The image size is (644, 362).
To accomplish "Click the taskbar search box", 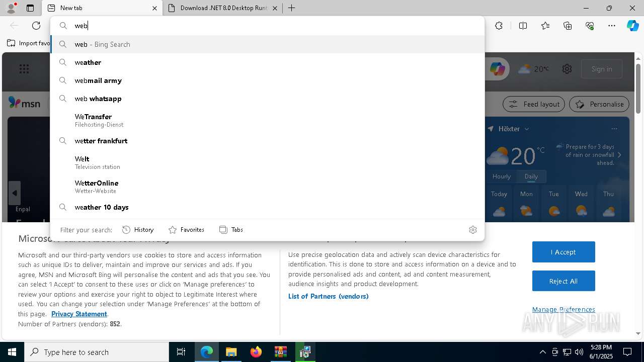I will [x=97, y=352].
